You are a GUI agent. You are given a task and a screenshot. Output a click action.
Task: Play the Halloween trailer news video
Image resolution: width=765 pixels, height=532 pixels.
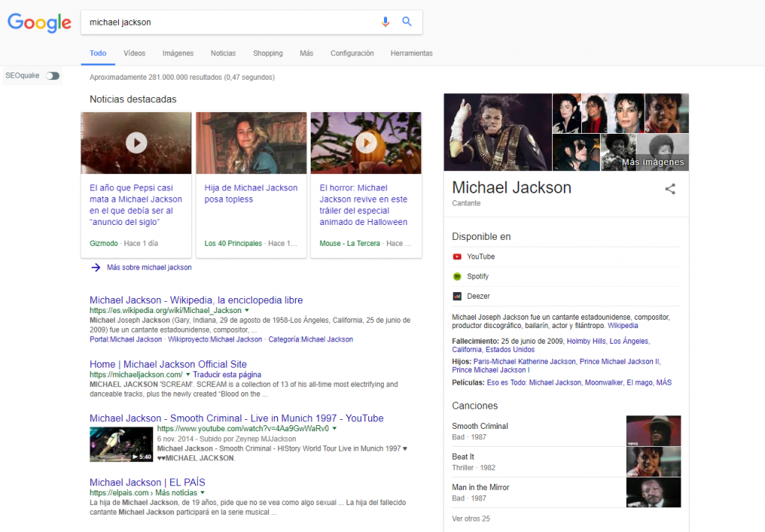click(x=366, y=143)
